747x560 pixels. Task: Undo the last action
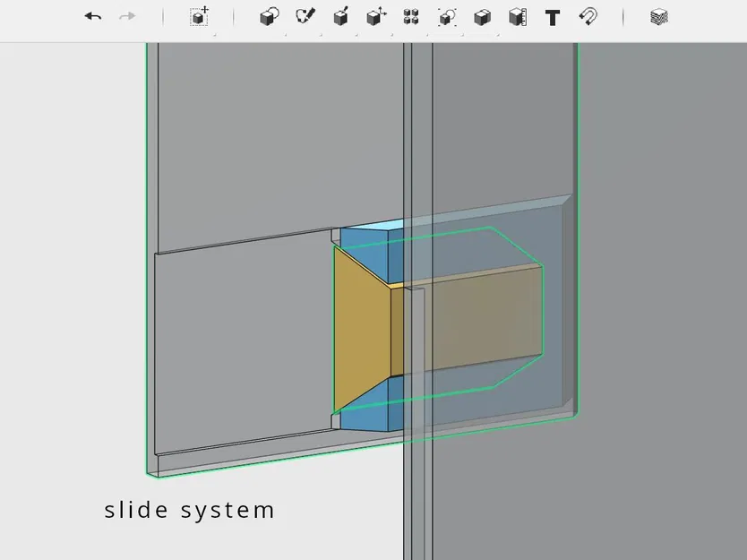(93, 17)
